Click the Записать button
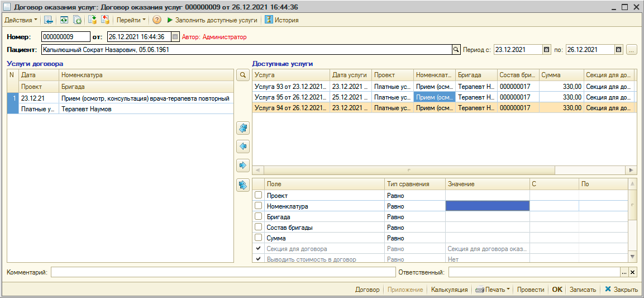The height and width of the screenshot is (298, 644). (x=583, y=290)
